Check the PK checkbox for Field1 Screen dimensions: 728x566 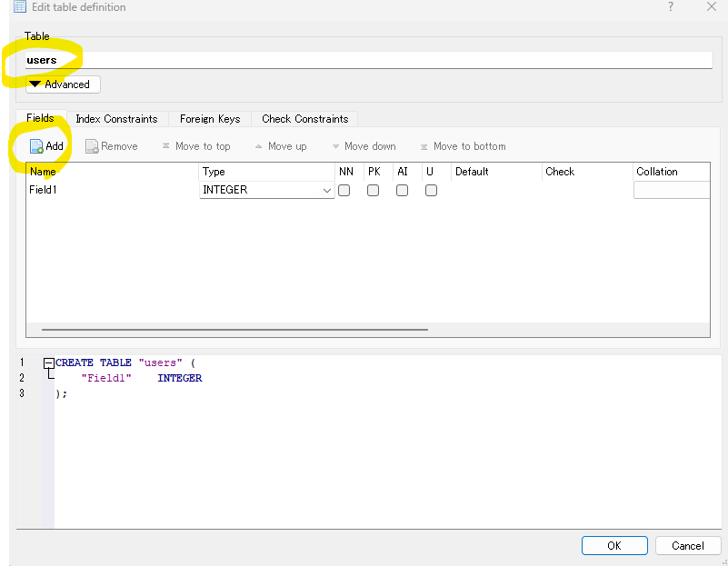(373, 191)
